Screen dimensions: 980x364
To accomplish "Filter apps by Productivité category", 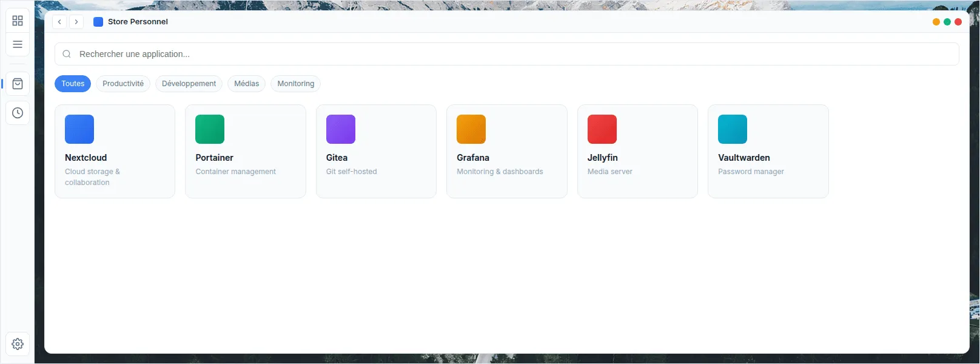I will (x=123, y=84).
